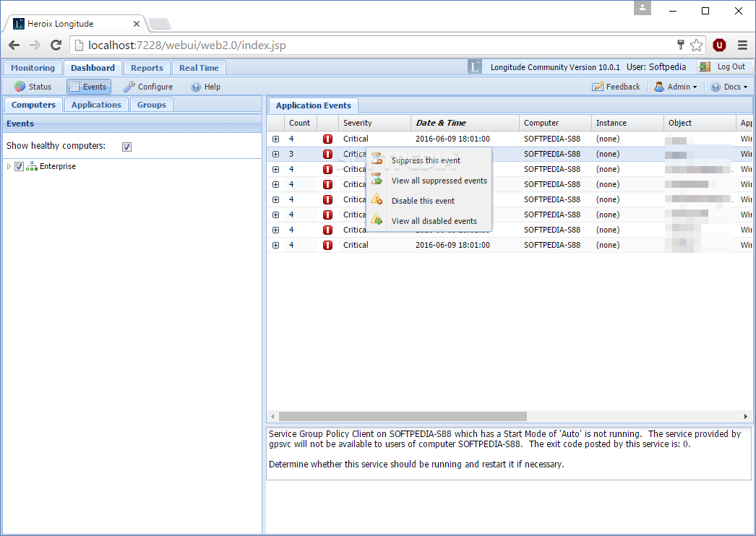Open the saved password key icon
This screenshot has height=536, width=756.
pyautogui.click(x=680, y=45)
